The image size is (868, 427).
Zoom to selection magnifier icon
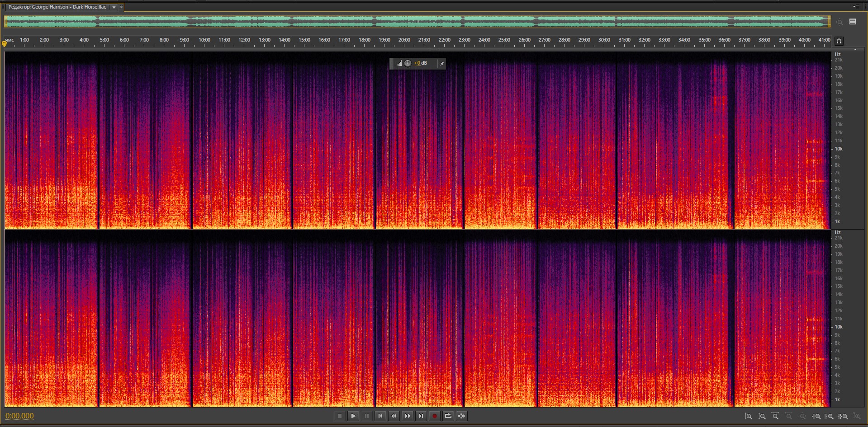(x=843, y=416)
